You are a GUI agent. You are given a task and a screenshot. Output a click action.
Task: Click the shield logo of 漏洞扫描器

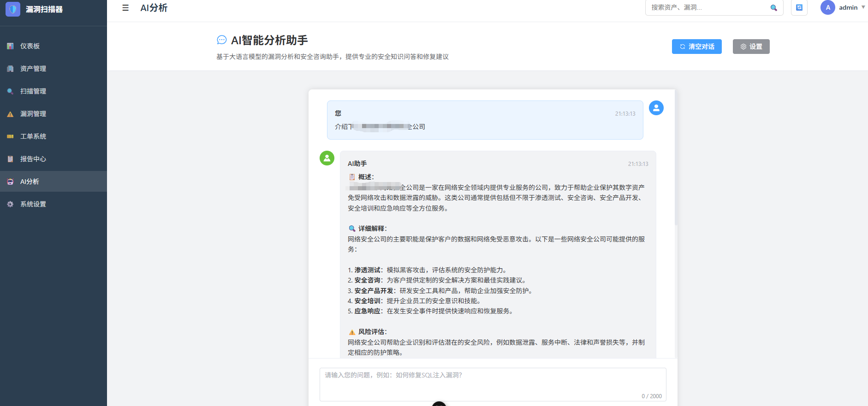(13, 9)
